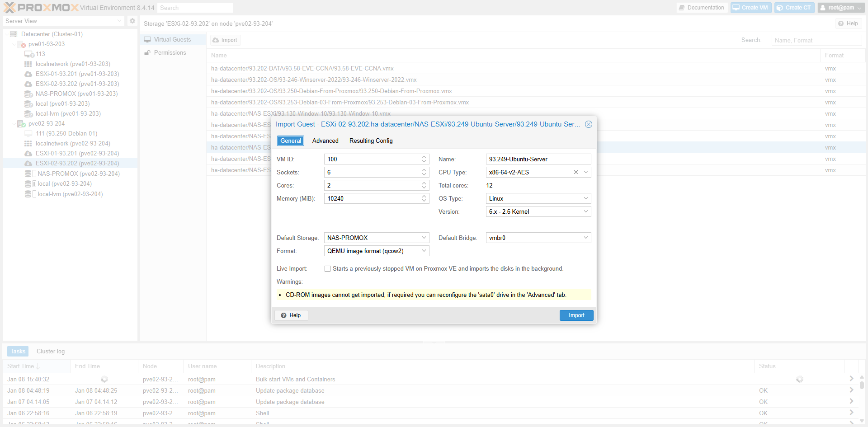Enable the Live Import checkbox

327,269
